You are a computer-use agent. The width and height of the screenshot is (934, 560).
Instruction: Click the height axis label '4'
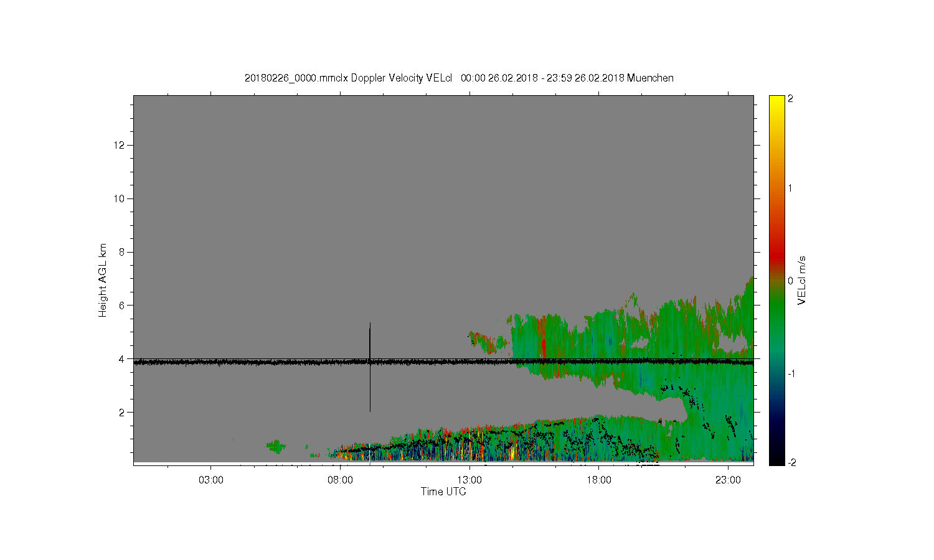coord(123,359)
